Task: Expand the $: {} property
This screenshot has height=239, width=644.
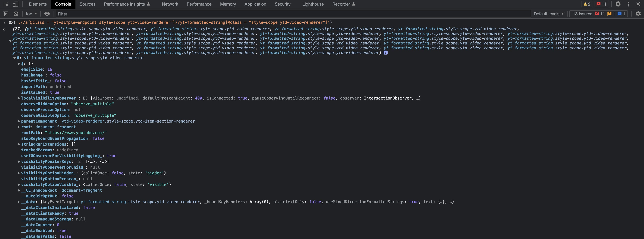Action: [x=19, y=64]
